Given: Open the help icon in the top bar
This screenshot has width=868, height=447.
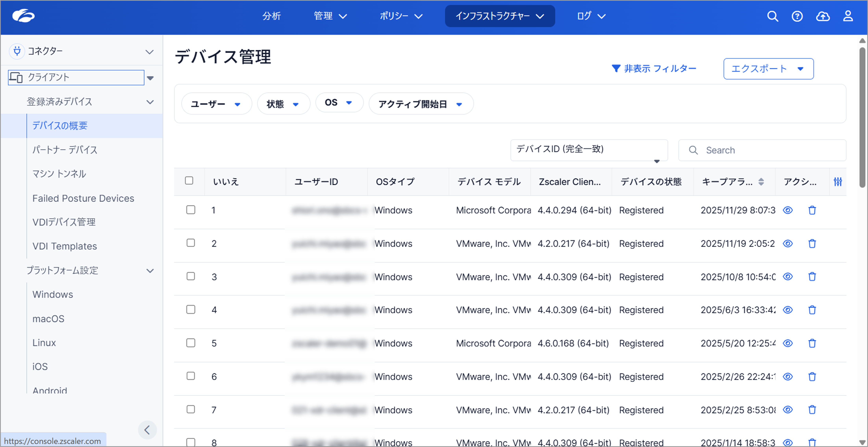Looking at the screenshot, I should 798,16.
